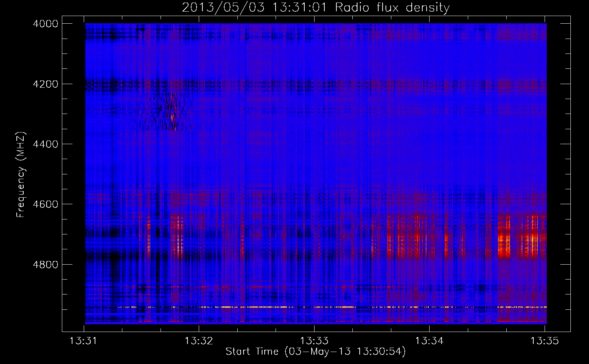
Task: Click the 4600 frequency tick label
Action: (46, 204)
